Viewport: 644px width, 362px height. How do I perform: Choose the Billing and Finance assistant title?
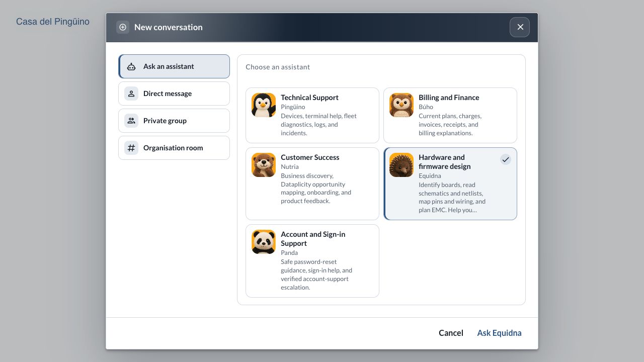(449, 98)
